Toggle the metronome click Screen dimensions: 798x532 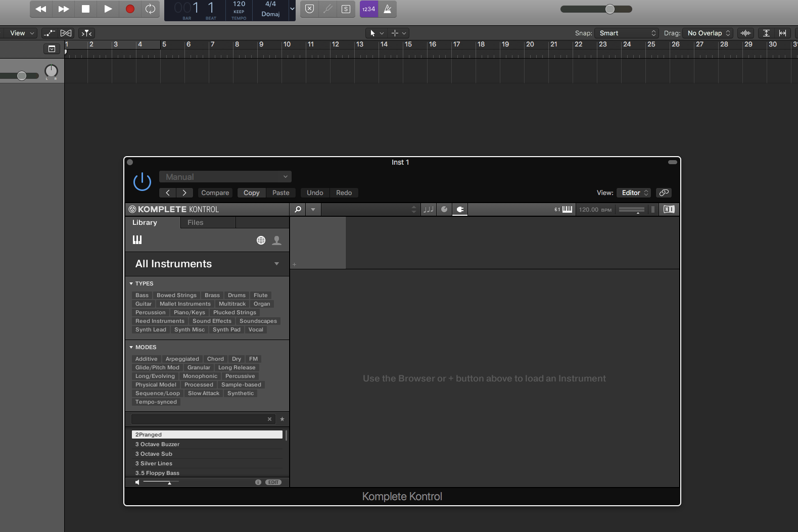click(x=388, y=9)
